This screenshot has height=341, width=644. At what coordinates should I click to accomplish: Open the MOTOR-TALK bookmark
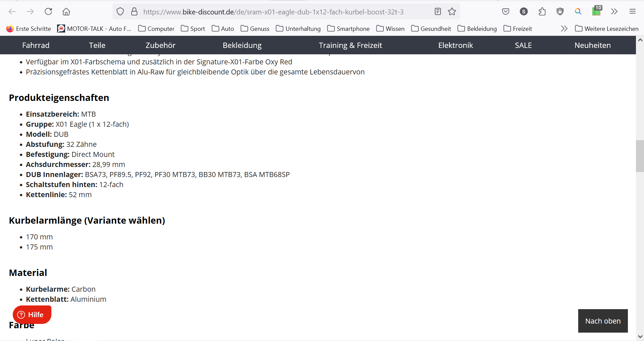coord(94,29)
